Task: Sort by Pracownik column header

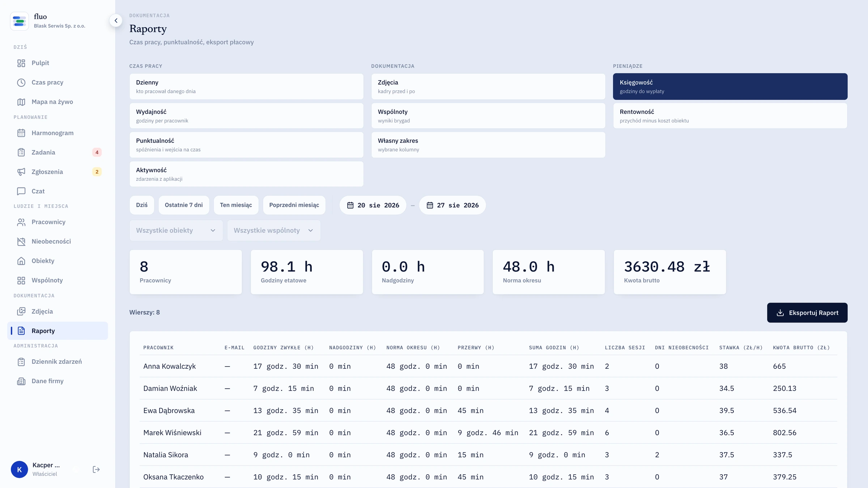Action: coord(158,348)
